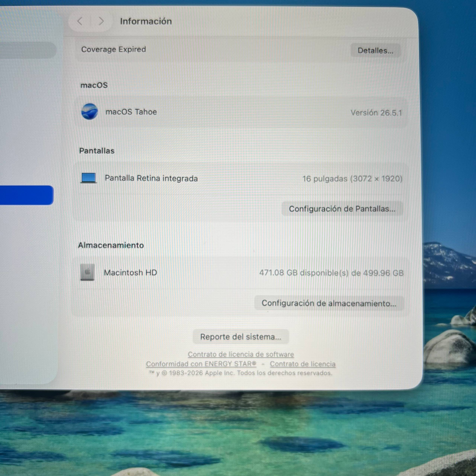
Task: Open Contrato de licencia de software link
Action: [241, 354]
